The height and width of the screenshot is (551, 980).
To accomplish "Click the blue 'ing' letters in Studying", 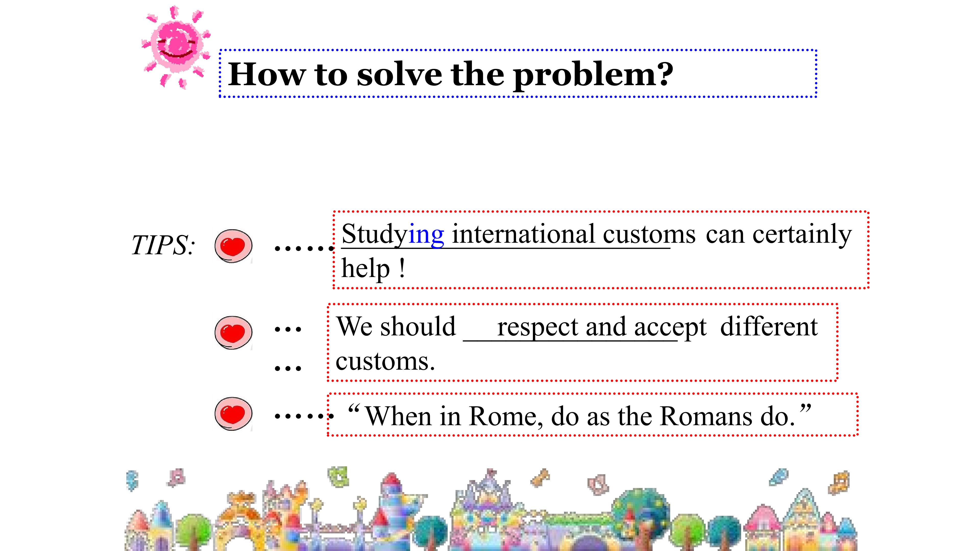I will 426,235.
